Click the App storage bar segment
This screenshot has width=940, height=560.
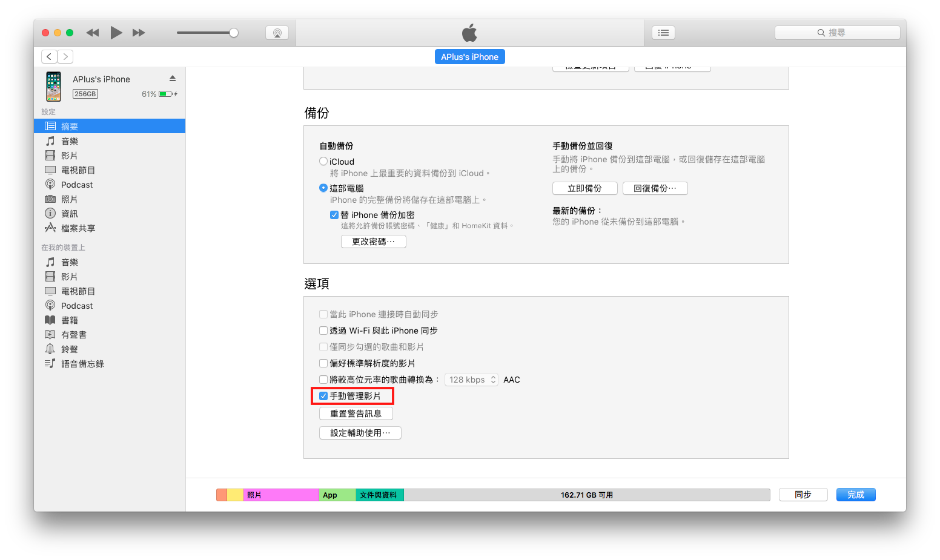[x=337, y=495]
